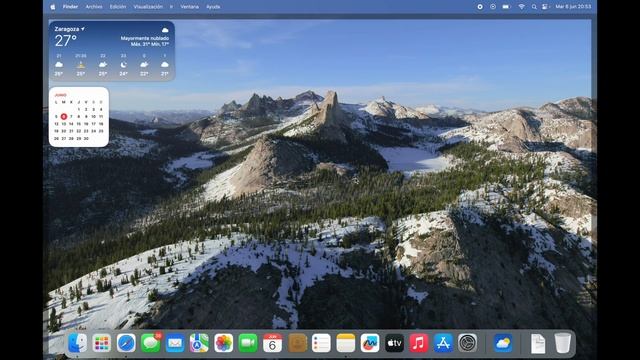Open Contacts app in the Dock
The height and width of the screenshot is (360, 640).
[297, 343]
